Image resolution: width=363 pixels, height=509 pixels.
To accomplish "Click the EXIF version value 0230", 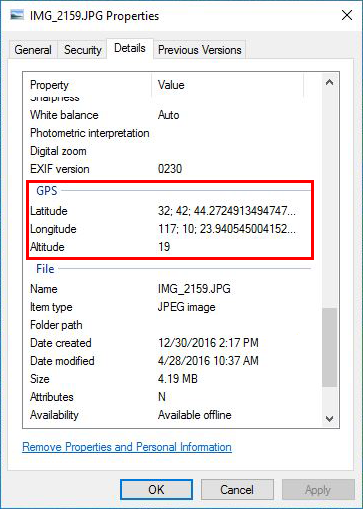I will (x=170, y=169).
